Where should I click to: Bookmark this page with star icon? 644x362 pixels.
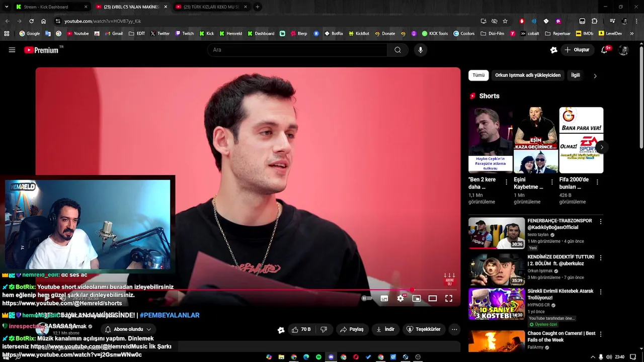[x=505, y=21]
